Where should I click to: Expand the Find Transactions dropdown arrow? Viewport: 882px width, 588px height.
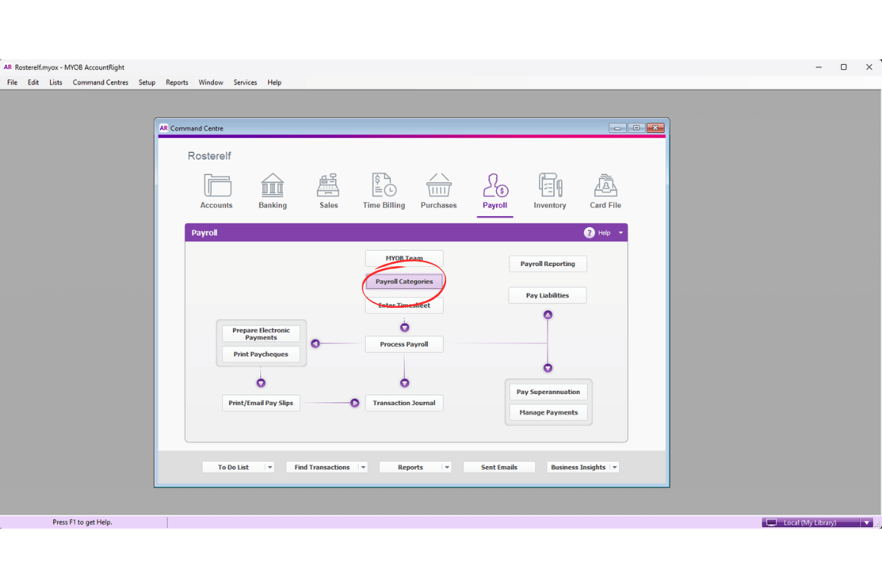coord(363,467)
